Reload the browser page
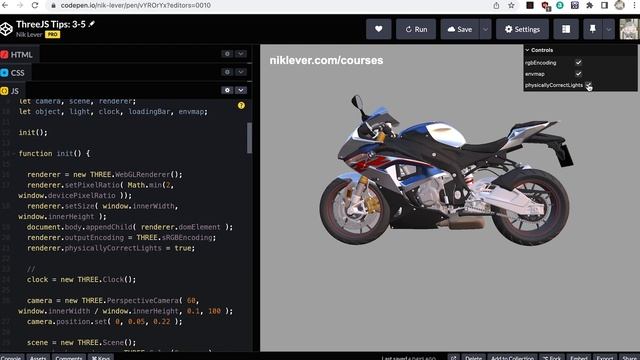This screenshot has width=640, height=360. pyautogui.click(x=35, y=5)
